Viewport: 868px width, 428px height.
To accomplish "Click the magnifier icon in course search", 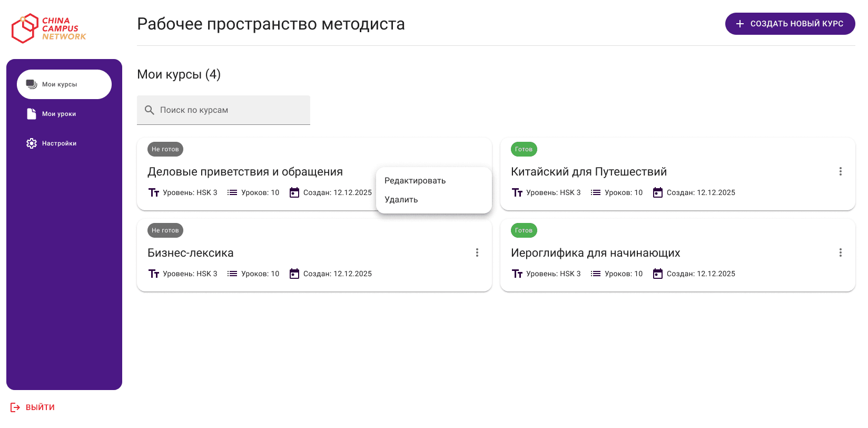I will 150,110.
